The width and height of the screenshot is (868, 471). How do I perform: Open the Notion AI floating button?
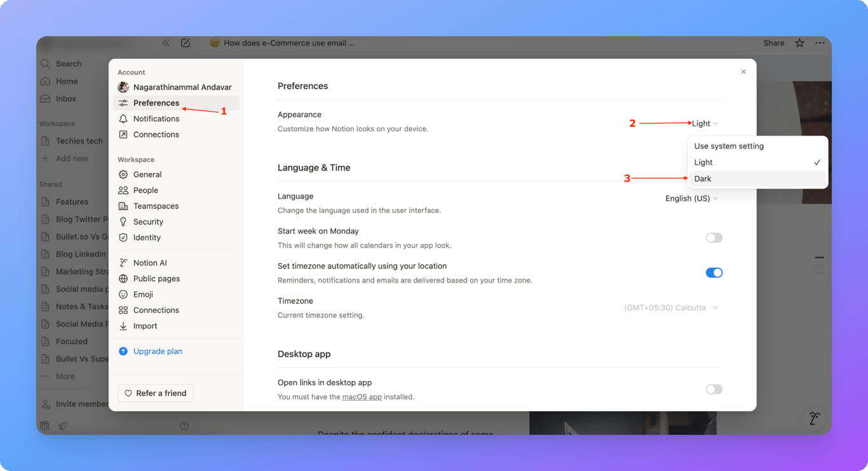(x=814, y=418)
